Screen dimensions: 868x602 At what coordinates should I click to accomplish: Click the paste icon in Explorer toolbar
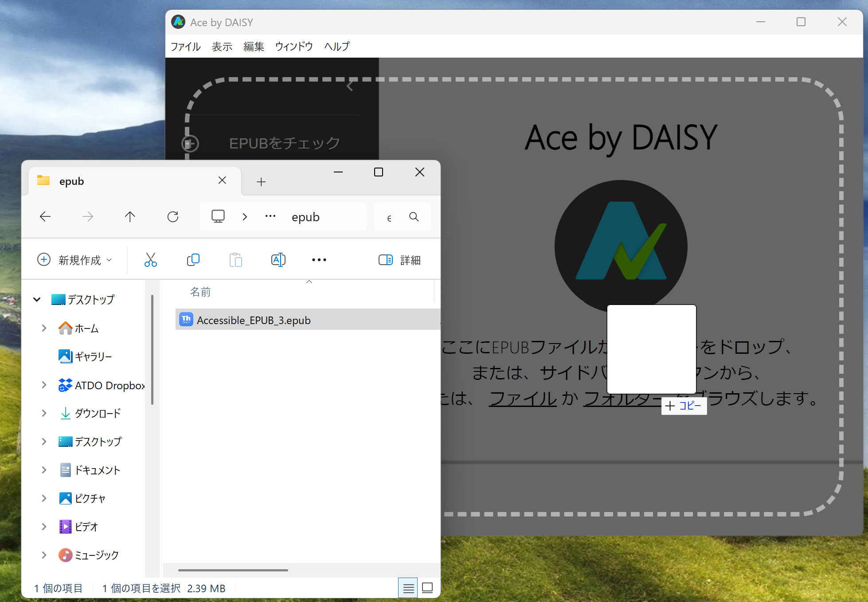[x=236, y=260]
